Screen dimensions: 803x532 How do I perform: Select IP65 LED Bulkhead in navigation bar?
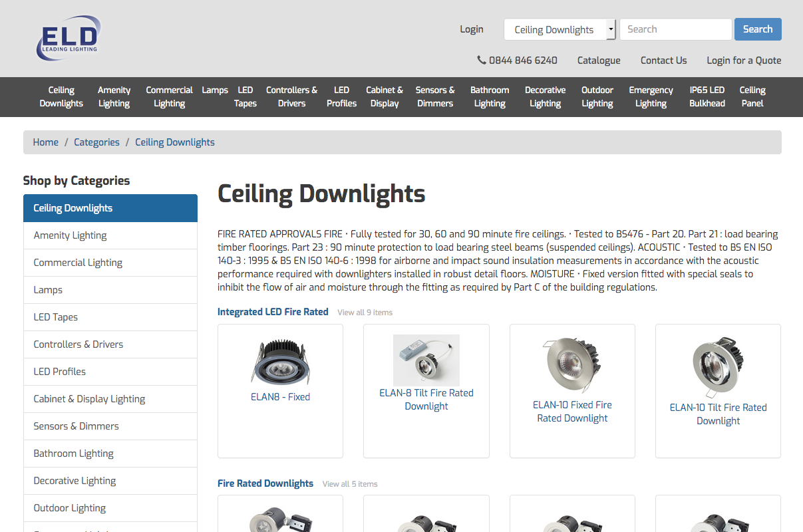pos(707,97)
